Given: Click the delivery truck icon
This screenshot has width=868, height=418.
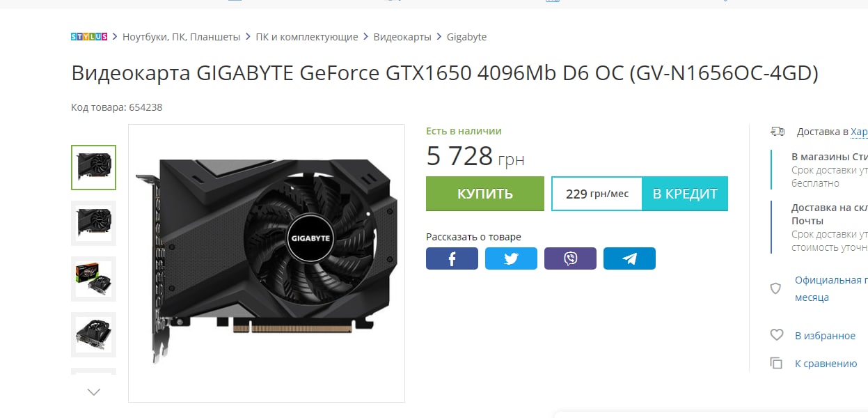Looking at the screenshot, I should tap(778, 132).
